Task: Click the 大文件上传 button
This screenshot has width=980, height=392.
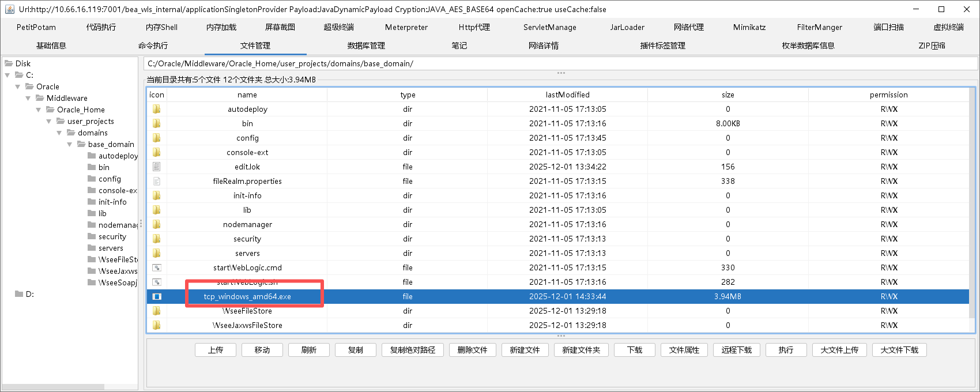Action: click(839, 350)
